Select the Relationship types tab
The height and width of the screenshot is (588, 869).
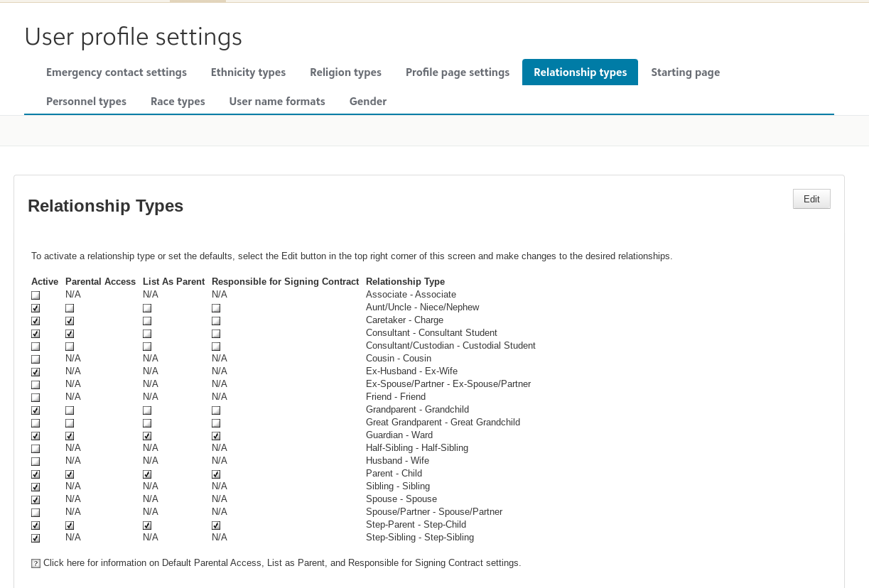pos(580,72)
